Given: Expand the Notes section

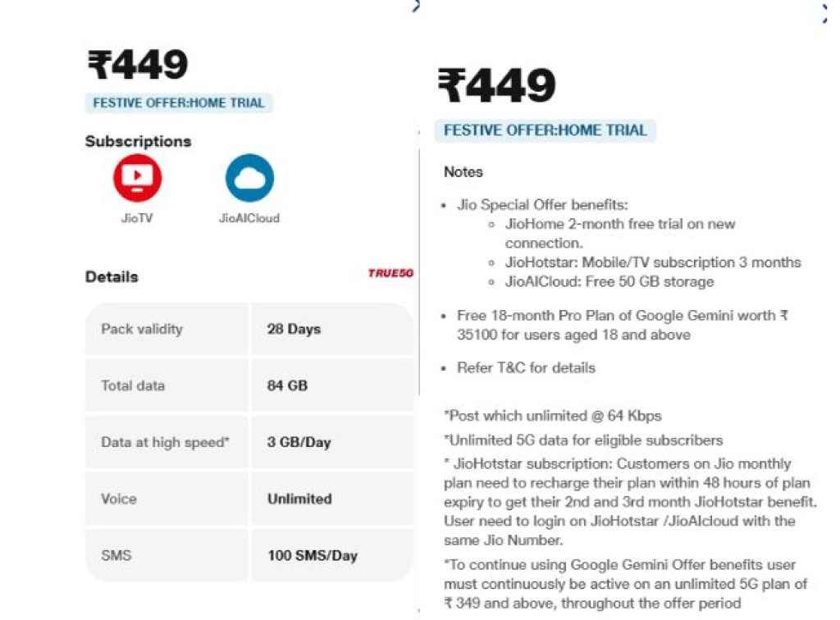Looking at the screenshot, I should [x=463, y=172].
